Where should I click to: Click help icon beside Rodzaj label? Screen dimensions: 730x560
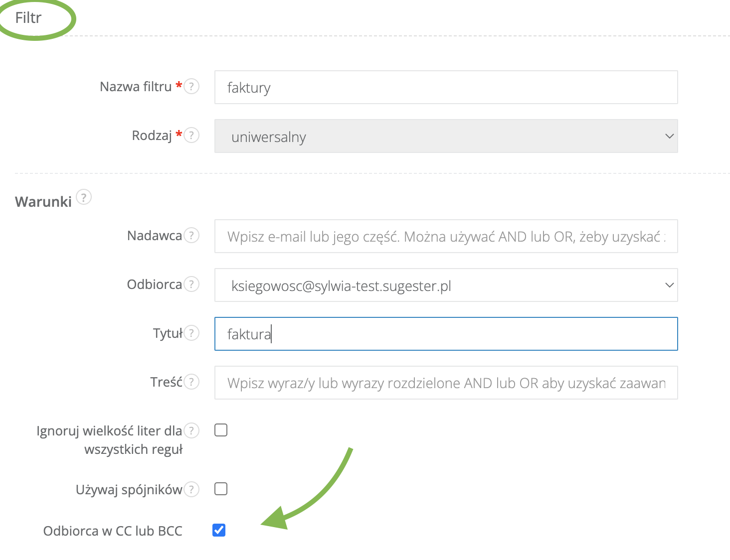pos(191,136)
